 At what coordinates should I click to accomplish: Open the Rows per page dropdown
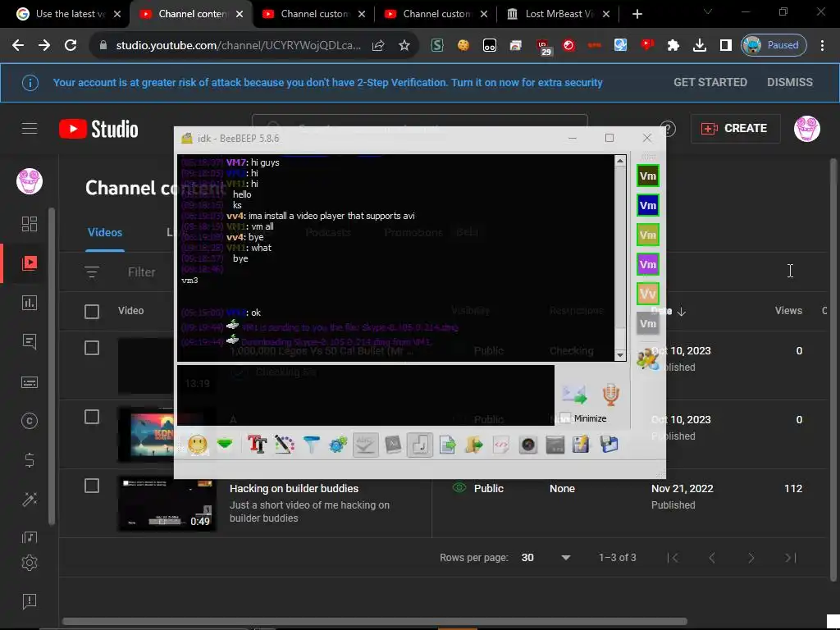[546, 558]
